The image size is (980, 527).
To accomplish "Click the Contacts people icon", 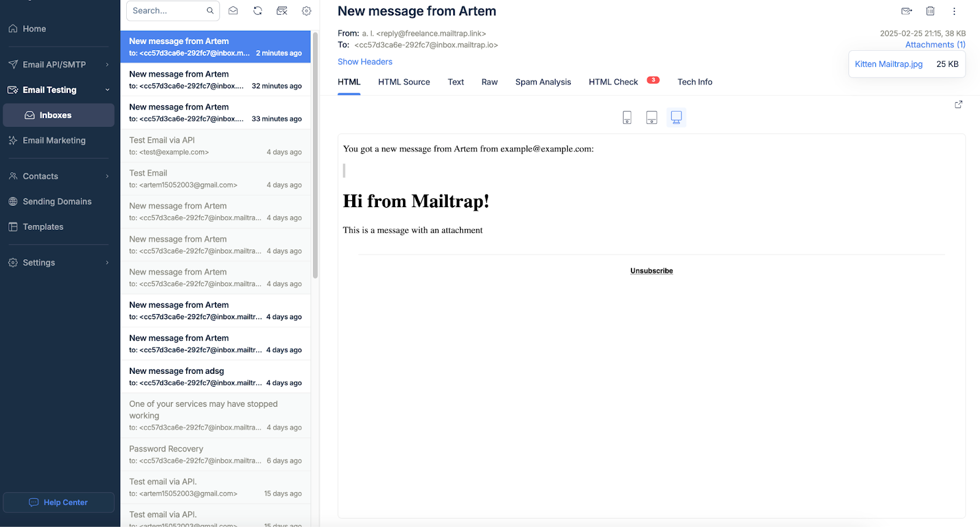I will (x=13, y=176).
